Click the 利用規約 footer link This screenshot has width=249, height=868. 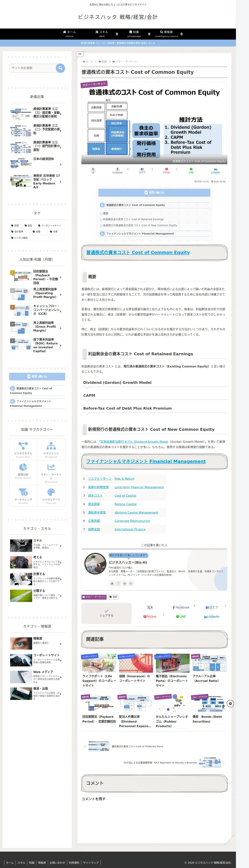pos(74,863)
